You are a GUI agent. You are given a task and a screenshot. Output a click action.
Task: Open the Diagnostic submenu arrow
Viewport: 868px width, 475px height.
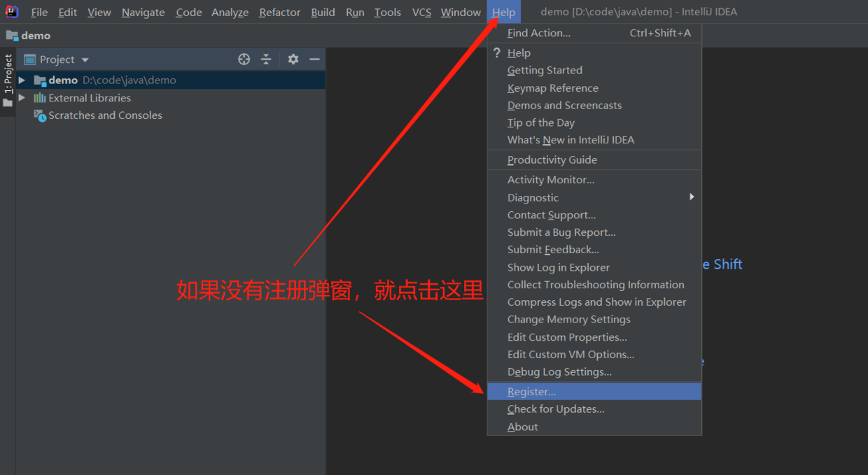click(692, 197)
